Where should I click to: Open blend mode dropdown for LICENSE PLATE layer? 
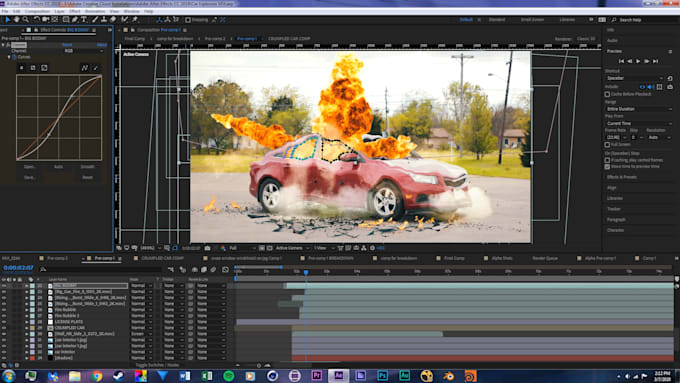click(x=141, y=322)
